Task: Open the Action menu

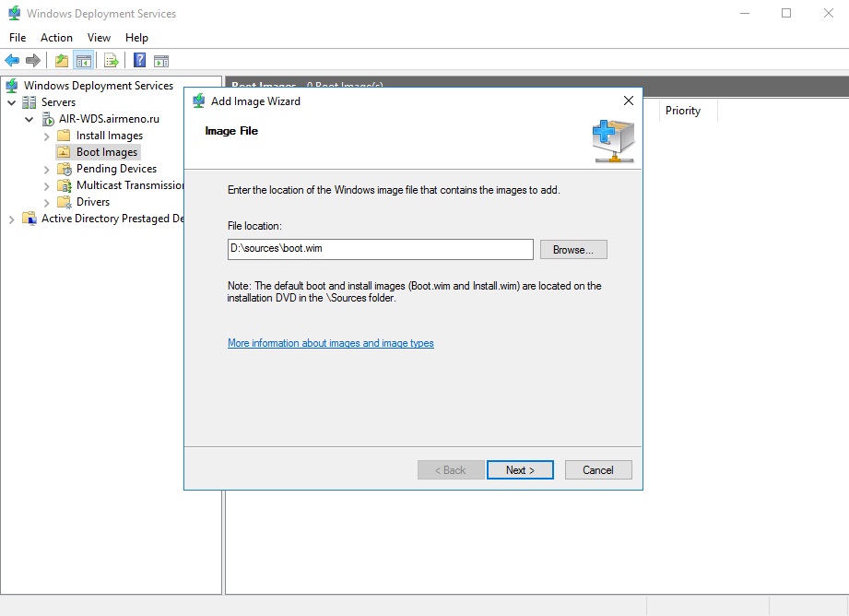Action: click(x=56, y=38)
